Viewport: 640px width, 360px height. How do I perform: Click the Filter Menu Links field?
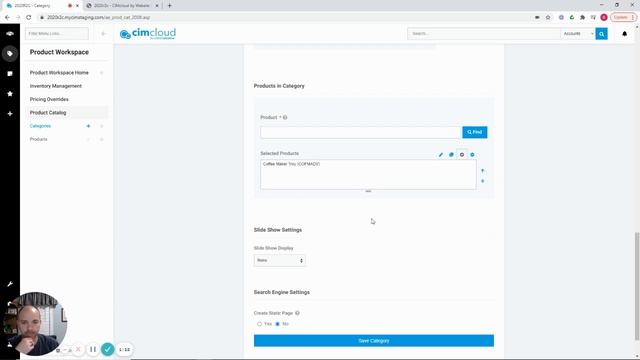57,33
